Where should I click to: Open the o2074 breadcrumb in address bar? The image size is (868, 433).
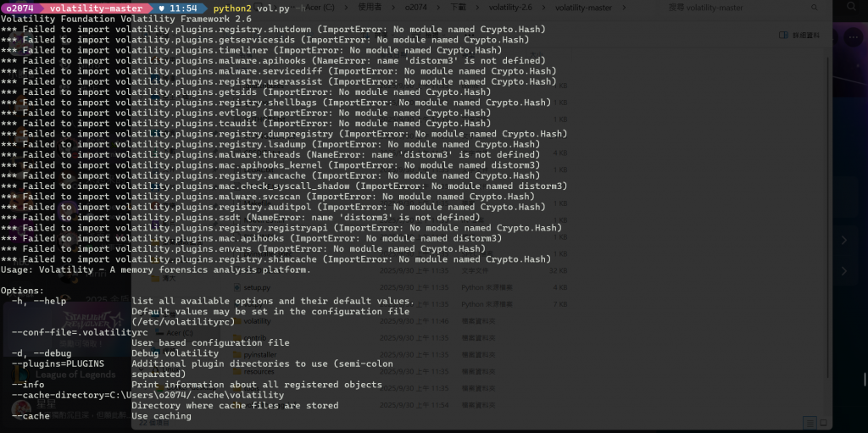pos(414,8)
